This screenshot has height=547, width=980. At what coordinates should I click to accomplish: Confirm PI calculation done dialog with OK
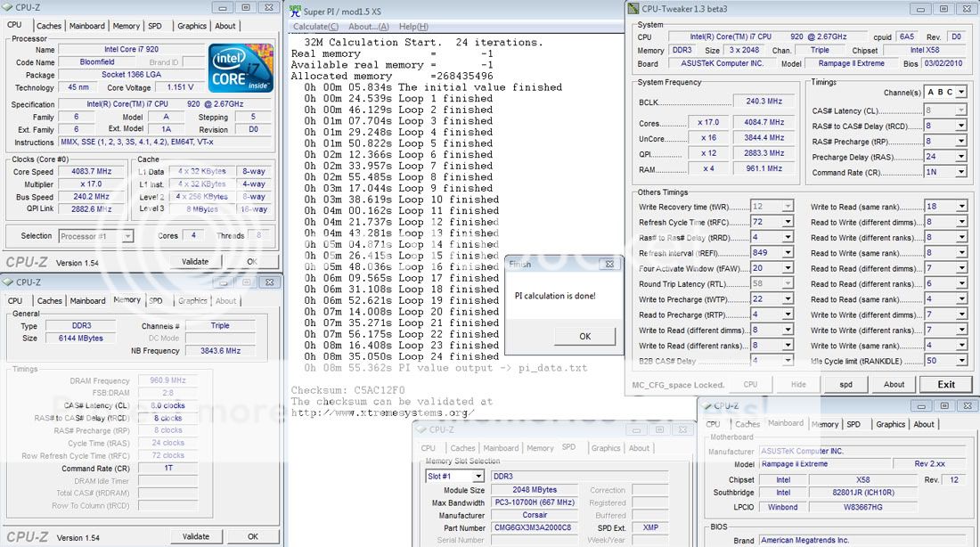tap(585, 337)
